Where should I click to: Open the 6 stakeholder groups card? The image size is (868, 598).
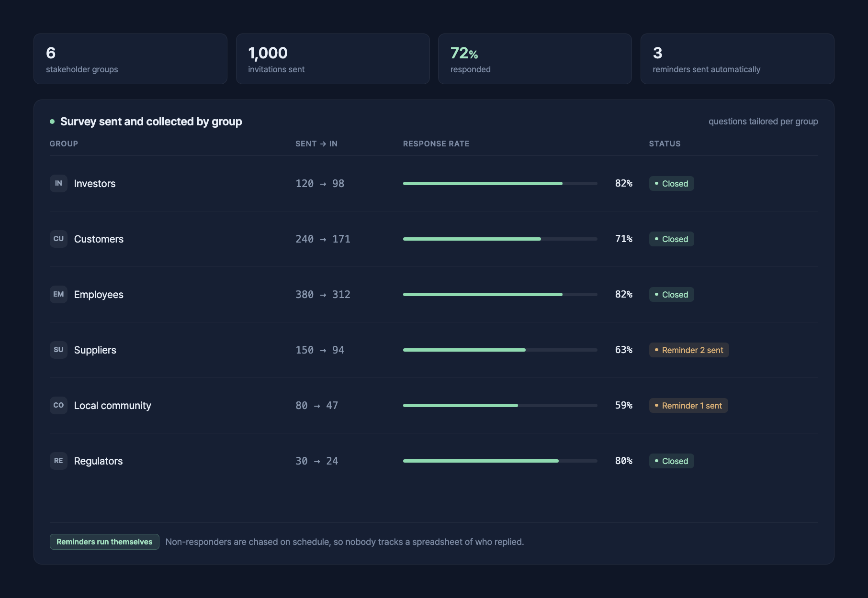click(130, 59)
